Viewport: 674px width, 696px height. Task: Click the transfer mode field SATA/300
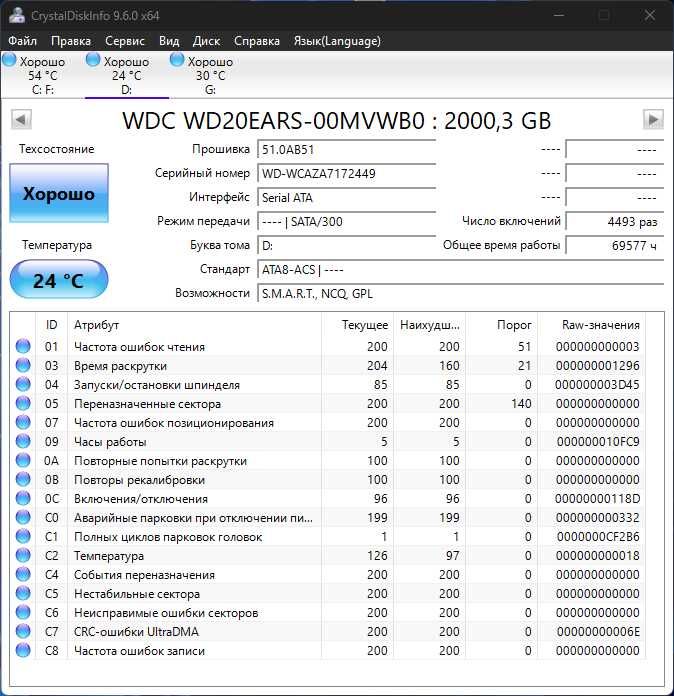click(x=346, y=221)
